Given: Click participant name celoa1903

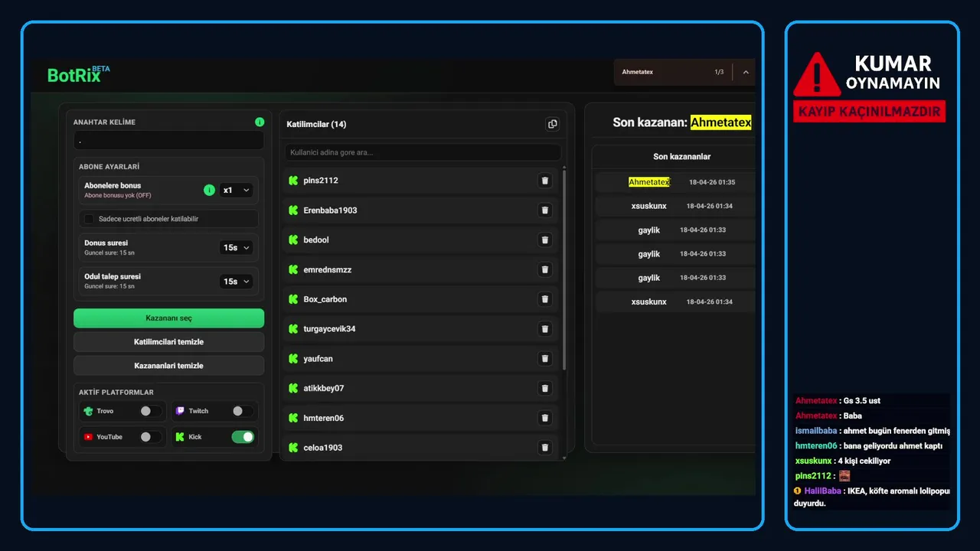Looking at the screenshot, I should pyautogui.click(x=322, y=448).
